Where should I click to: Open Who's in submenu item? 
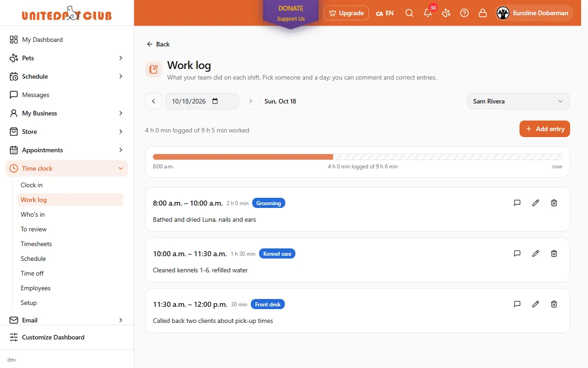[70, 214]
